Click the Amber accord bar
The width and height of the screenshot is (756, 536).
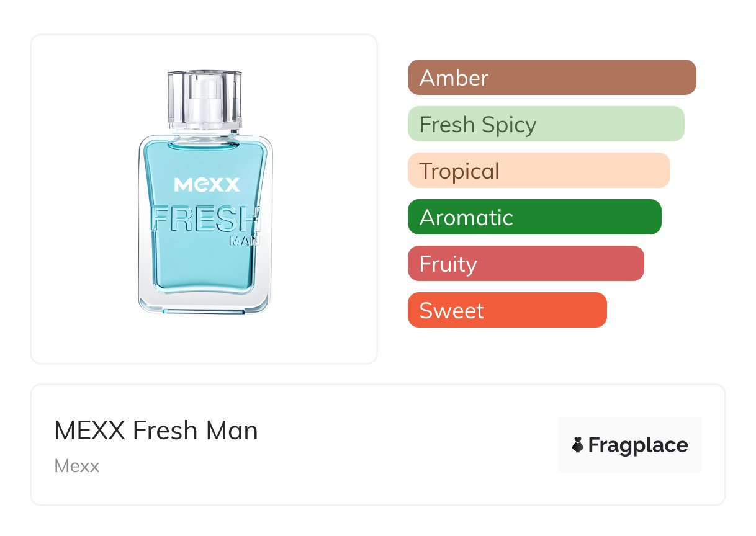click(551, 78)
